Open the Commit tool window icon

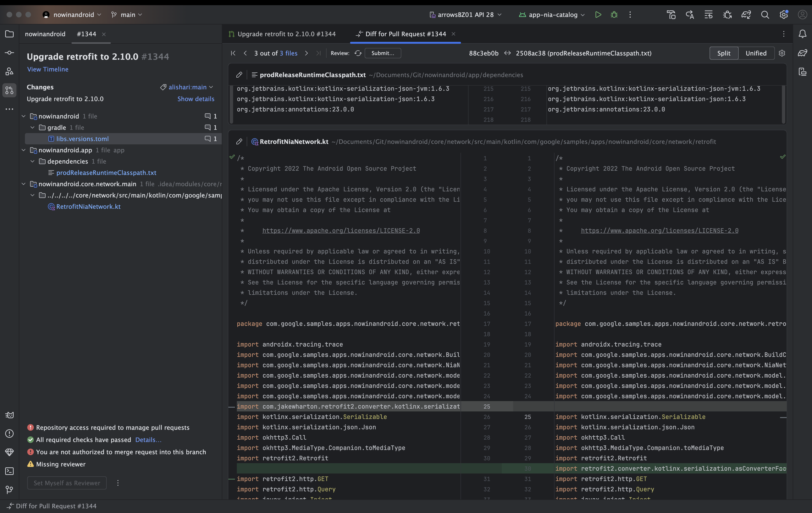point(9,53)
